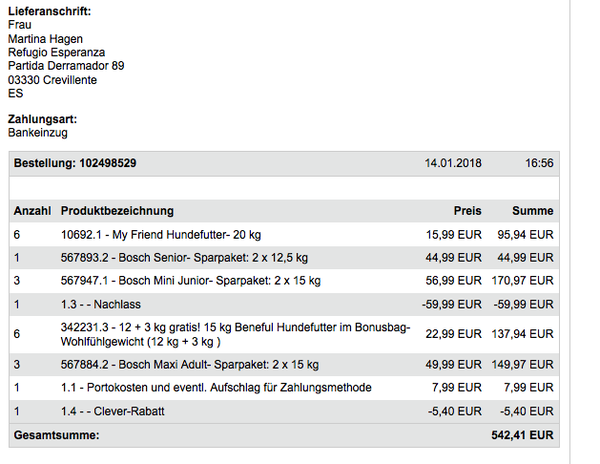600x464 pixels.
Task: Click the Preis column header
Action: tap(466, 211)
